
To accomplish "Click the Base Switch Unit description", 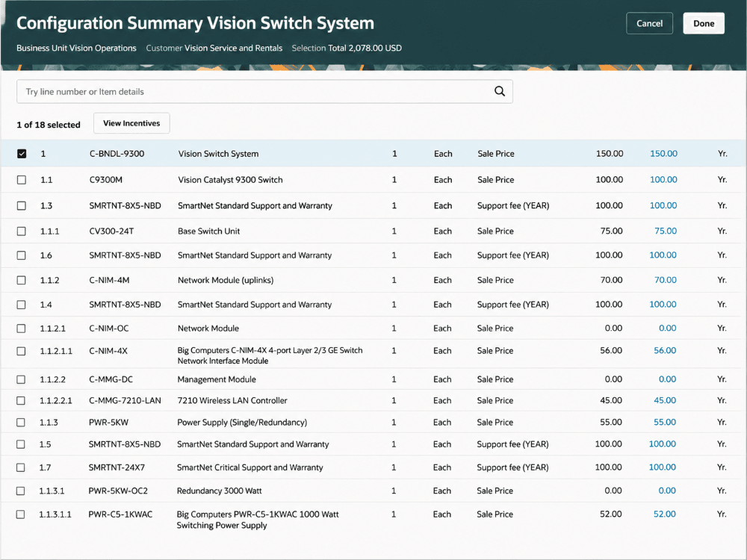I will point(208,231).
